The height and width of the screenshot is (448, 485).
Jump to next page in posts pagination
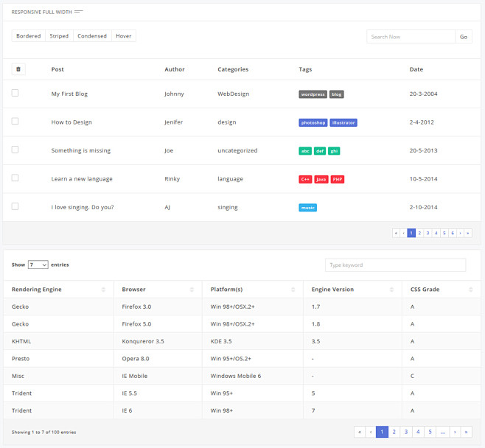(461, 233)
